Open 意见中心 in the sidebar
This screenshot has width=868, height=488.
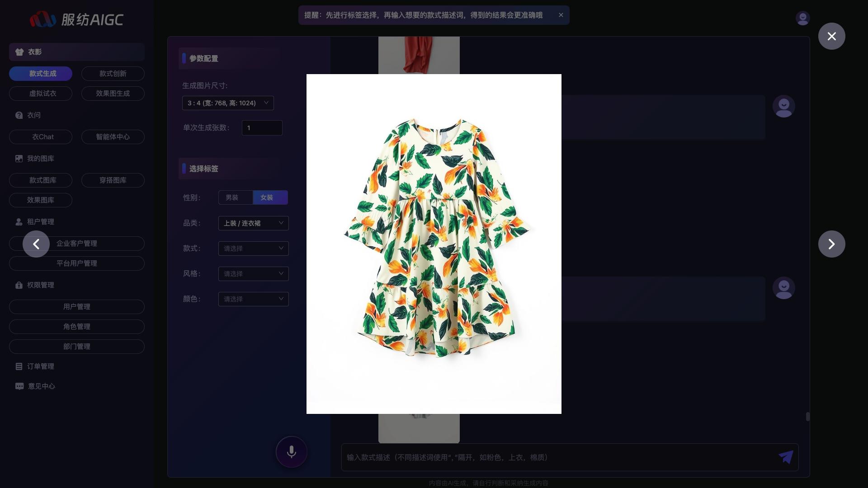(41, 386)
